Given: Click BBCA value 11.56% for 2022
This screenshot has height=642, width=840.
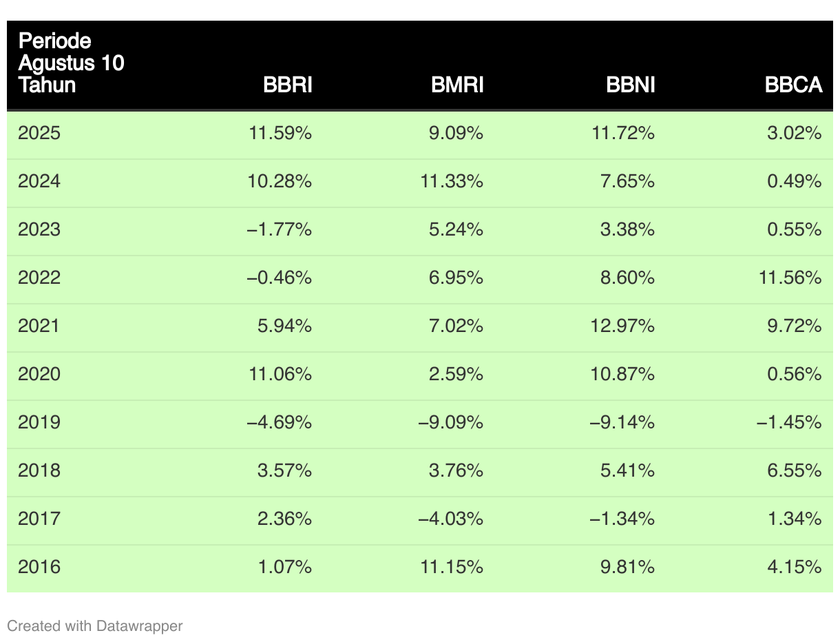Looking at the screenshot, I should [790, 278].
